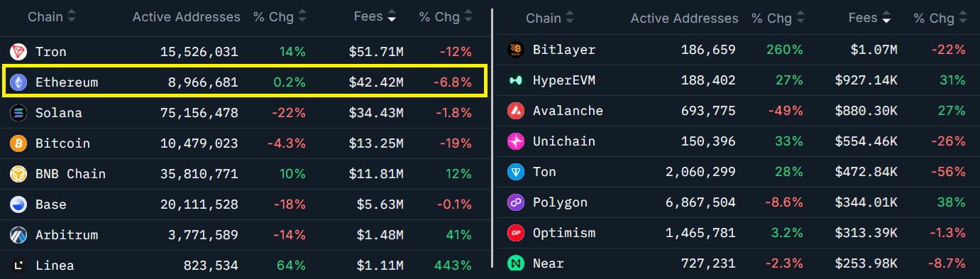
Task: Click the Ethereum logo icon
Action: point(18,82)
